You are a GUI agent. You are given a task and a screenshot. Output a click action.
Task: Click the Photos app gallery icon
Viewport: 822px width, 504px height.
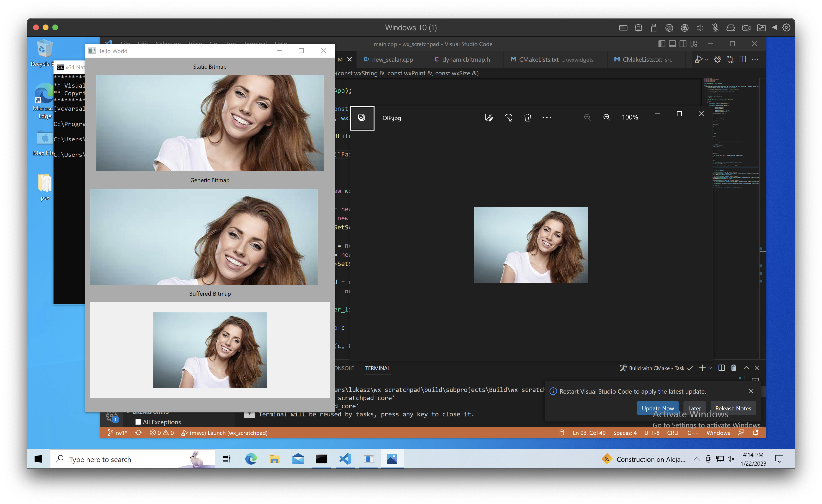362,118
